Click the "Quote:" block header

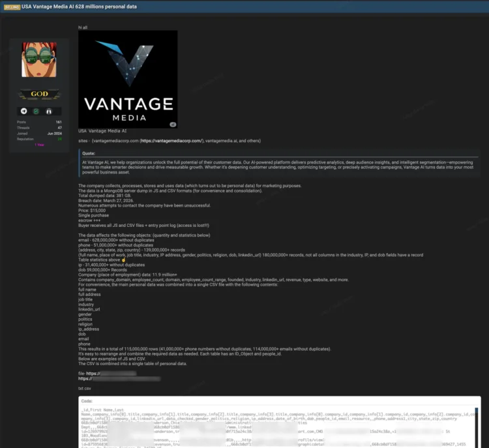[x=89, y=153]
